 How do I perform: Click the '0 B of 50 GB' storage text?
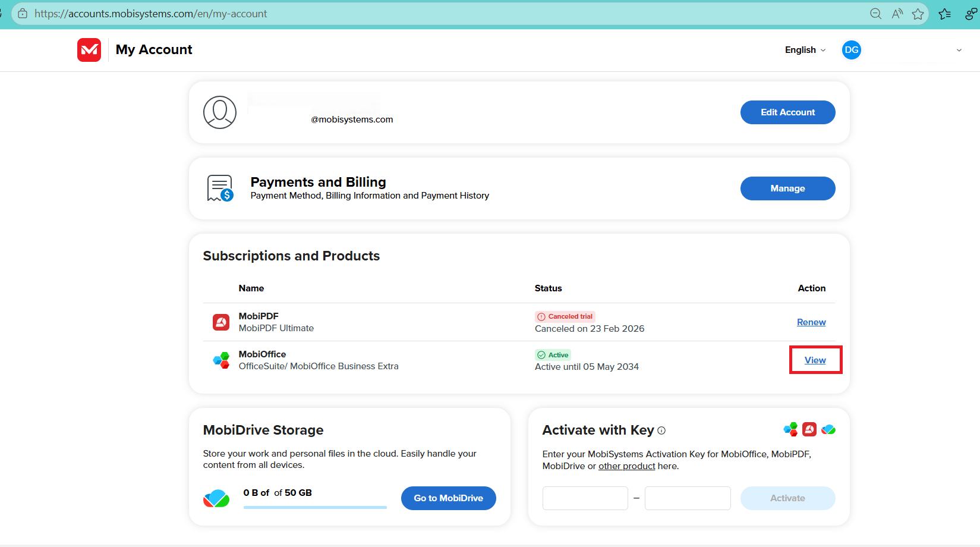click(278, 493)
